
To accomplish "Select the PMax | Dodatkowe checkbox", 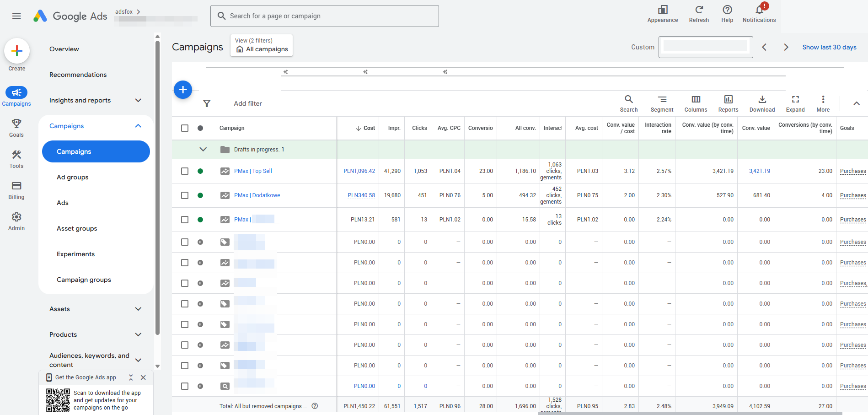I will (185, 195).
